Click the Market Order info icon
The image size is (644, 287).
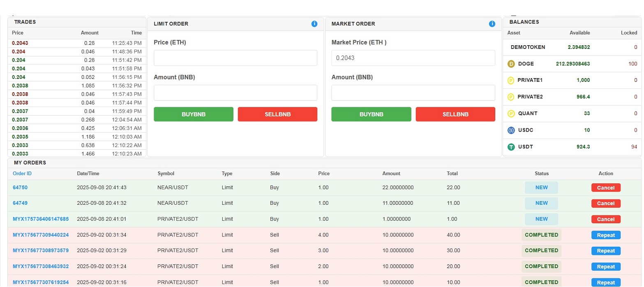492,24
